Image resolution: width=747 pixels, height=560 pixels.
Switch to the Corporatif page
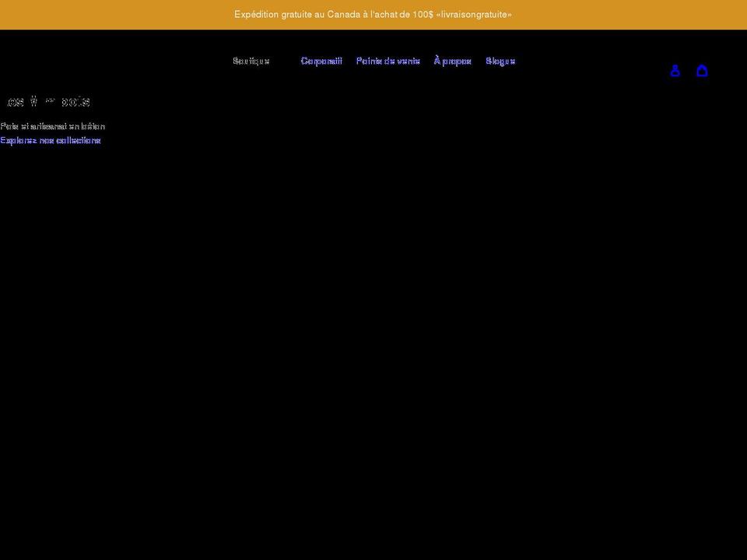click(x=321, y=61)
